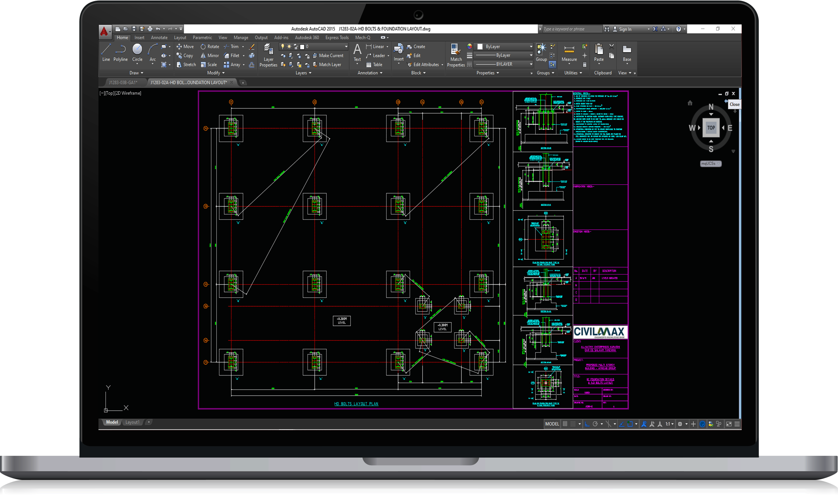Viewport: 838px width, 504px height.
Task: Expand the Layers panel
Action: (x=303, y=73)
